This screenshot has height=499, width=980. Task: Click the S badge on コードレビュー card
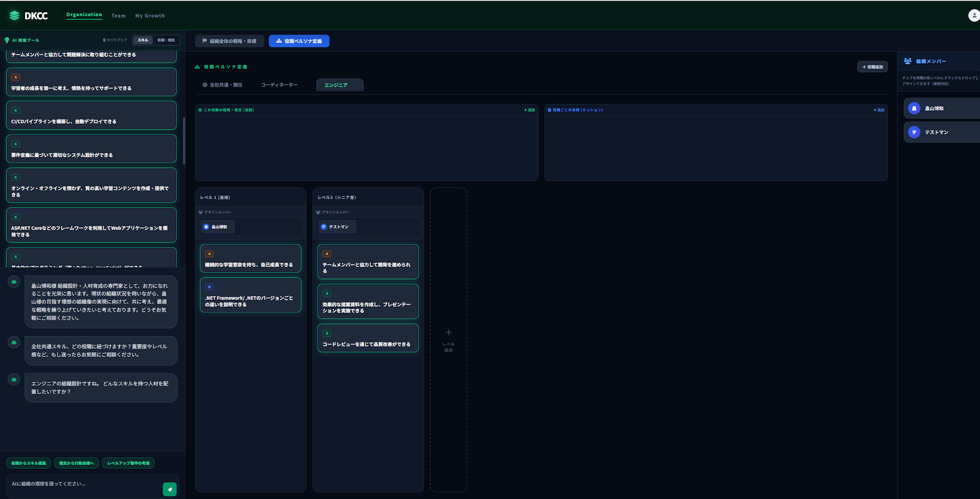[327, 333]
